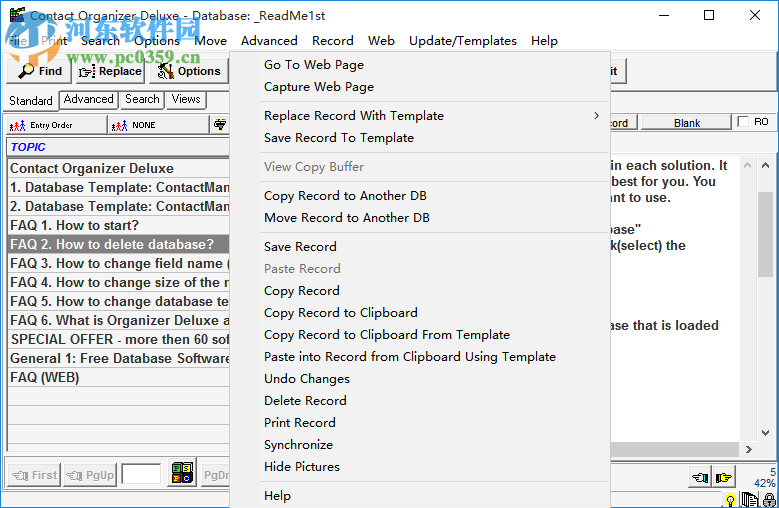Switch to the Standard tab
The image size is (779, 508).
pos(30,101)
